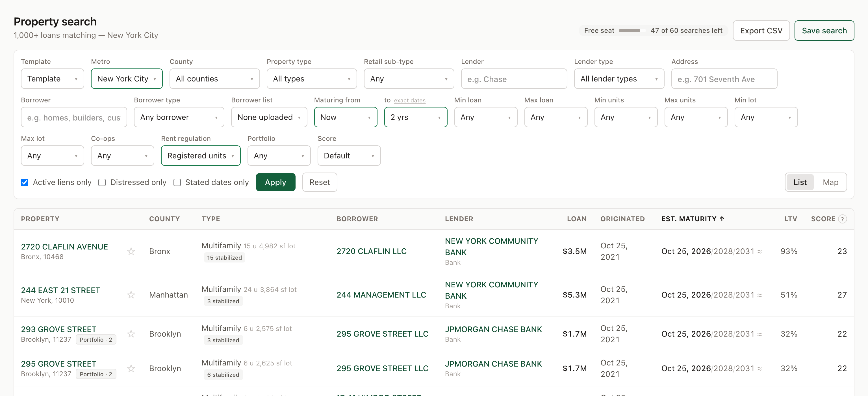Viewport: 868px width, 396px height.
Task: Save the current search
Action: tap(824, 31)
